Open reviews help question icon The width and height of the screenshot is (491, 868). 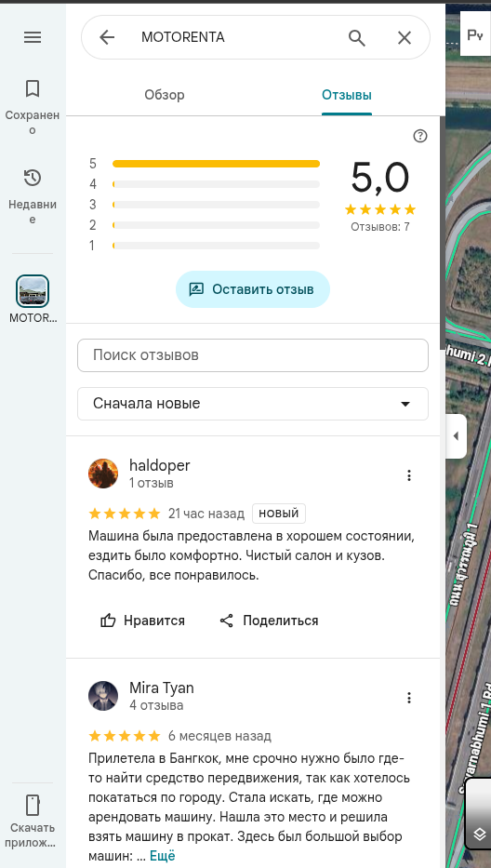(420, 136)
